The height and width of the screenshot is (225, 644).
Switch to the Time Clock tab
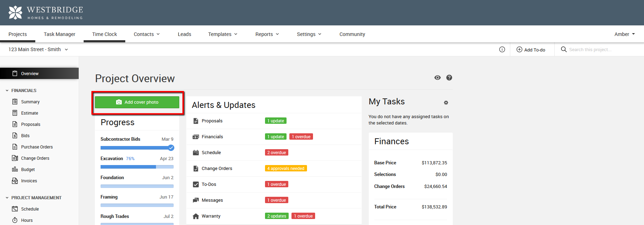tap(104, 34)
